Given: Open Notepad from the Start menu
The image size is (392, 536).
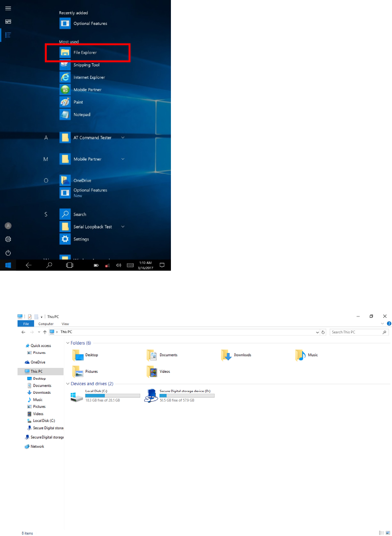Looking at the screenshot, I should [x=75, y=114].
